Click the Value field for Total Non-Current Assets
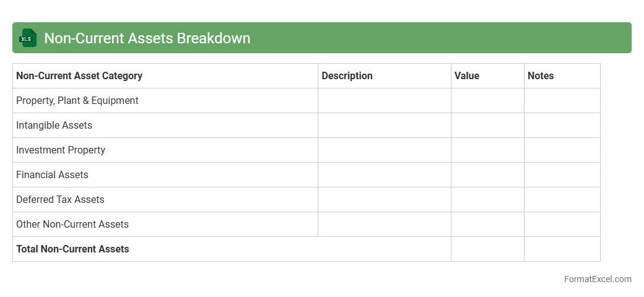644x297 pixels. coord(487,249)
